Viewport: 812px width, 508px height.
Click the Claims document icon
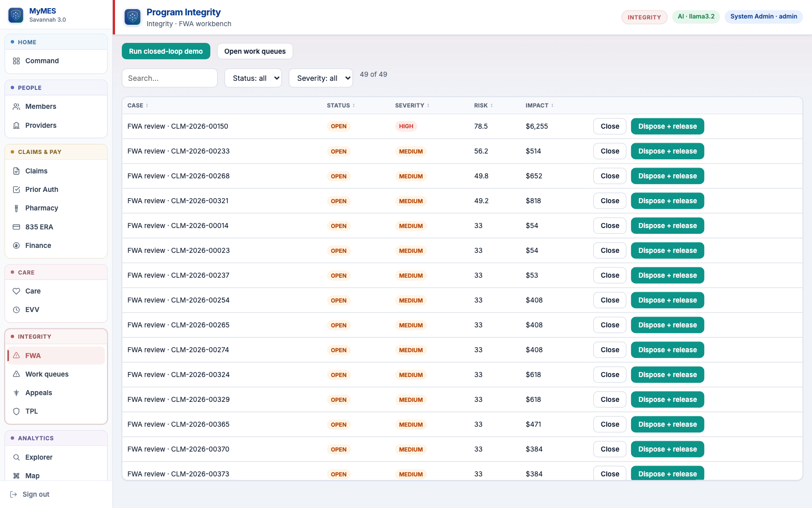[16, 171]
